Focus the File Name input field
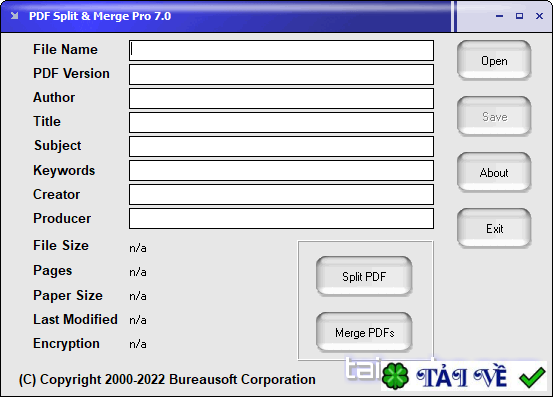This screenshot has height=397, width=553. click(x=281, y=50)
